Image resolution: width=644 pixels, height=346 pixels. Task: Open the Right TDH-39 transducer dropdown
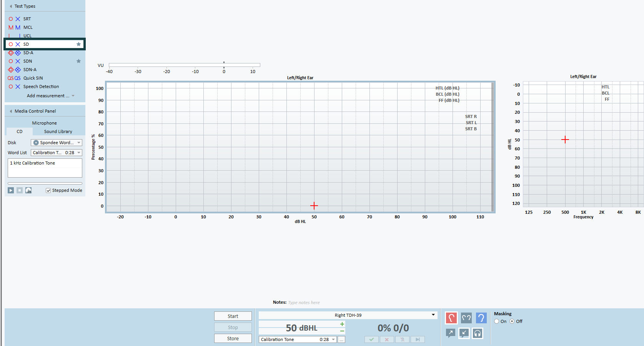coord(433,315)
